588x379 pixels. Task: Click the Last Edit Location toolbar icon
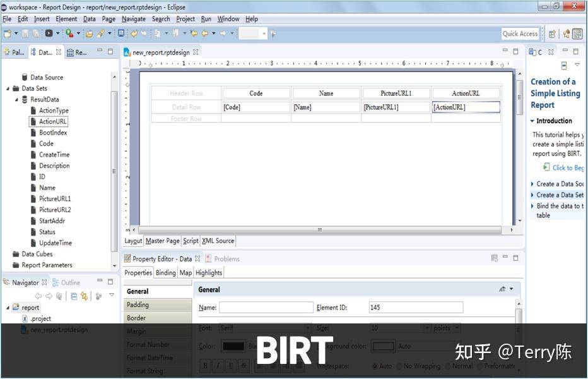pos(194,33)
